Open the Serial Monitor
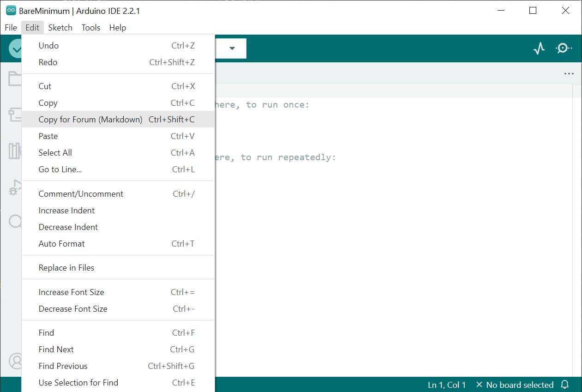The height and width of the screenshot is (392, 582). (x=564, y=48)
